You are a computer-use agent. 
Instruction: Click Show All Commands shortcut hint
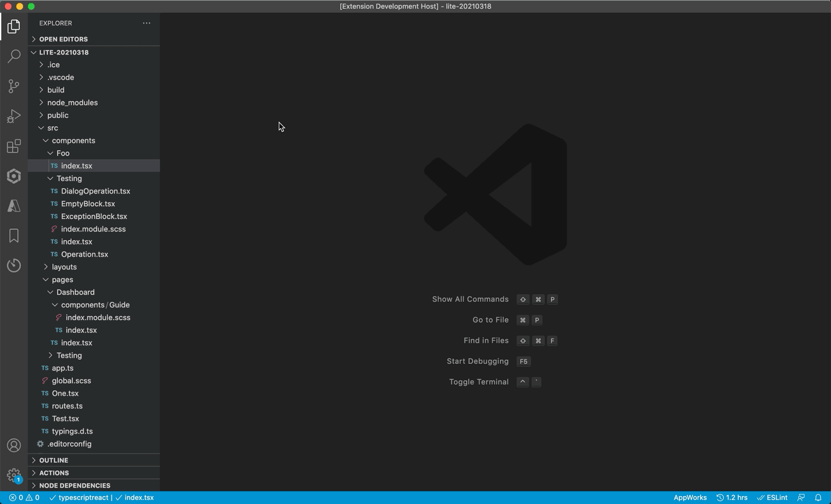coord(495,299)
